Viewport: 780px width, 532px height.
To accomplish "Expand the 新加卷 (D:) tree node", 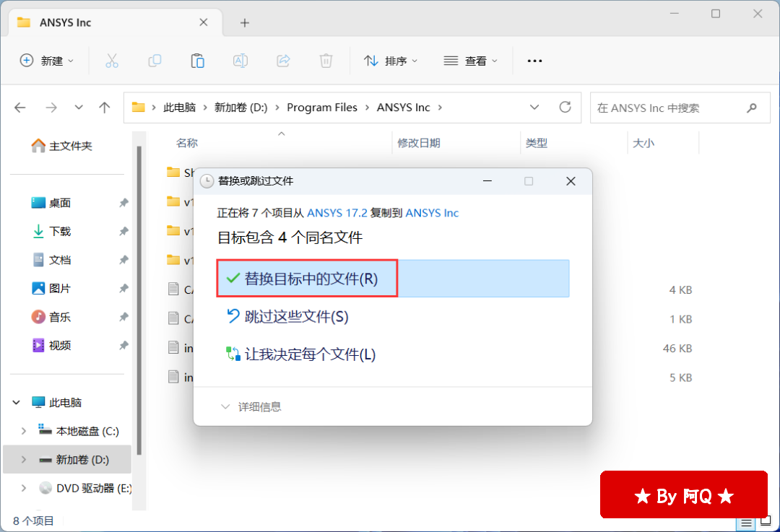I will [23, 459].
